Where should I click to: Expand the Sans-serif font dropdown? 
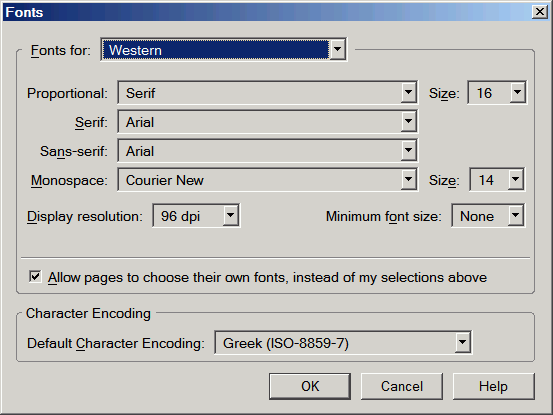click(x=268, y=151)
